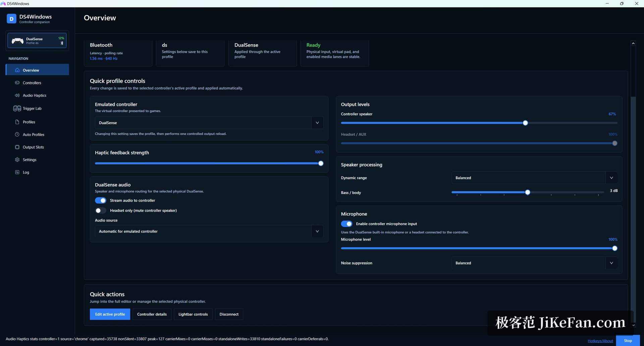The height and width of the screenshot is (346, 644).
Task: Click the Output levels heading
Action: click(x=355, y=105)
